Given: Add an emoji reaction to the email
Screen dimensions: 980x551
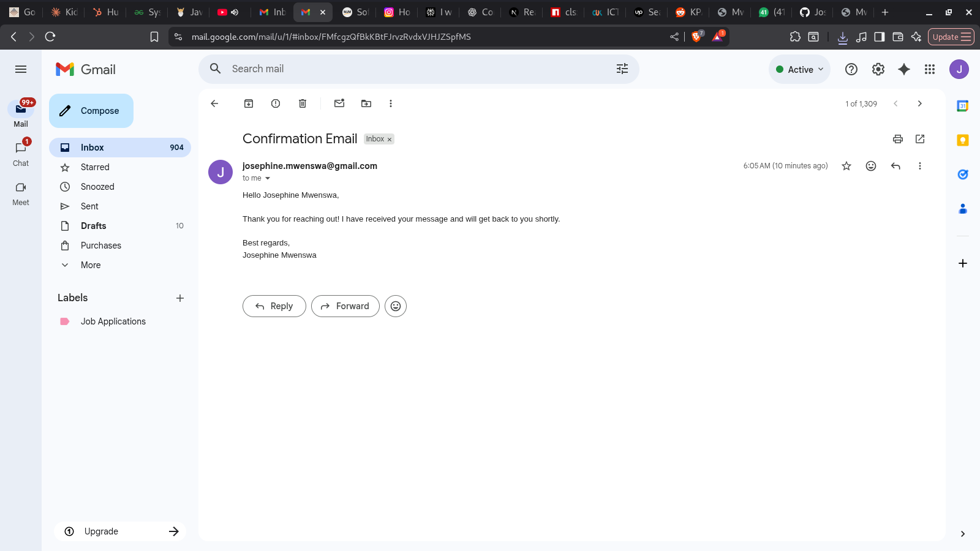Looking at the screenshot, I should point(870,165).
